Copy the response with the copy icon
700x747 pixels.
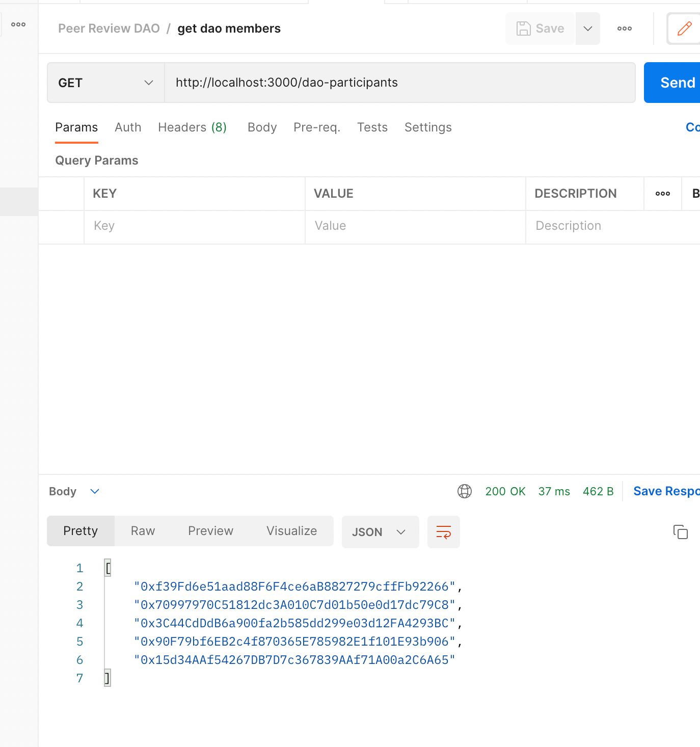tap(681, 532)
